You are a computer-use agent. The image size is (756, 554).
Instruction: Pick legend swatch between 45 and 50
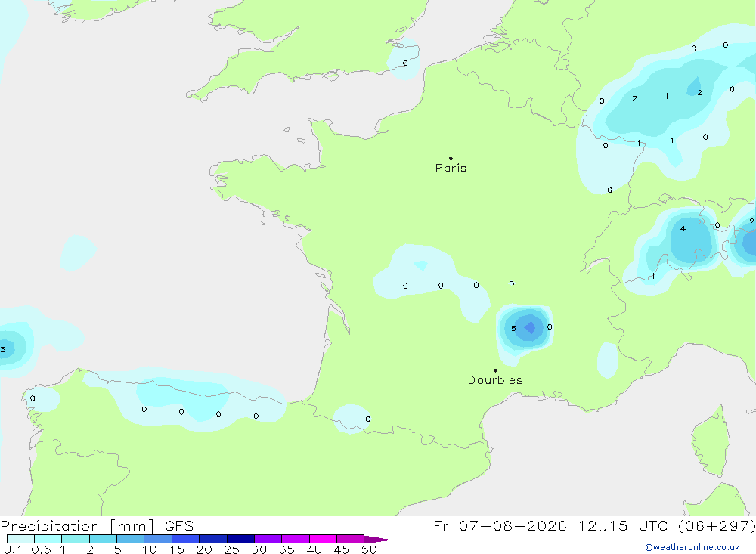[351, 539]
